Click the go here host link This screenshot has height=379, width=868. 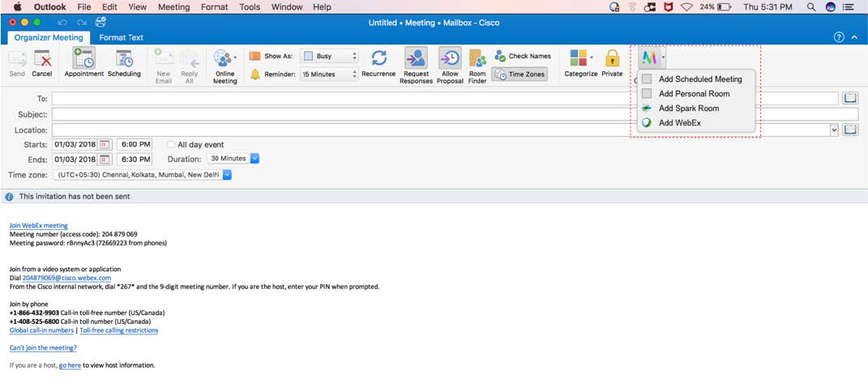(71, 365)
